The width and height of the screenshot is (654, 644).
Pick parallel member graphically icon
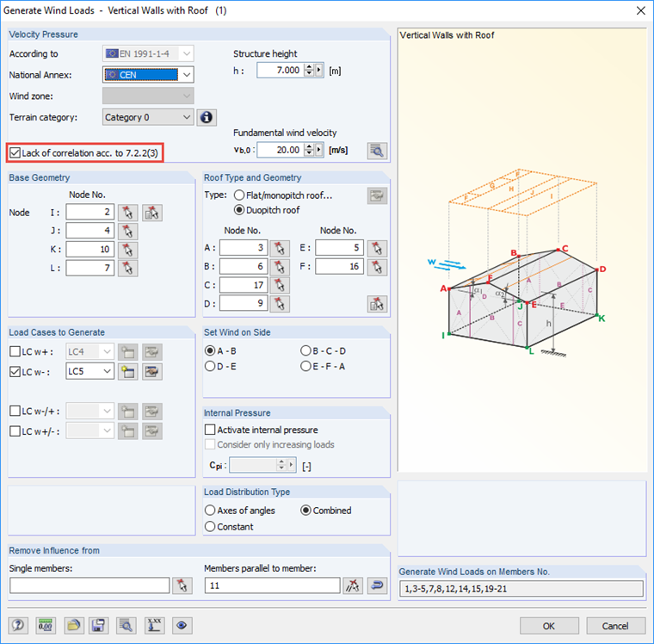tap(353, 585)
